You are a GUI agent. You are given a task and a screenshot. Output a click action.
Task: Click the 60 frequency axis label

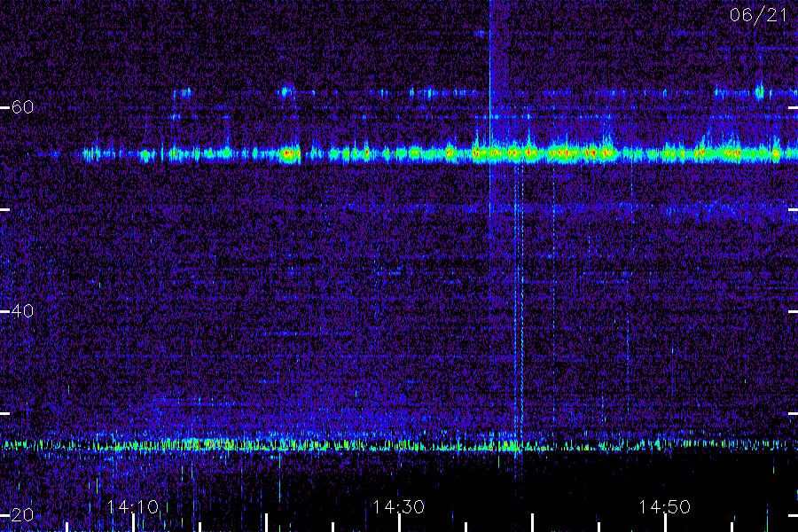click(x=22, y=107)
